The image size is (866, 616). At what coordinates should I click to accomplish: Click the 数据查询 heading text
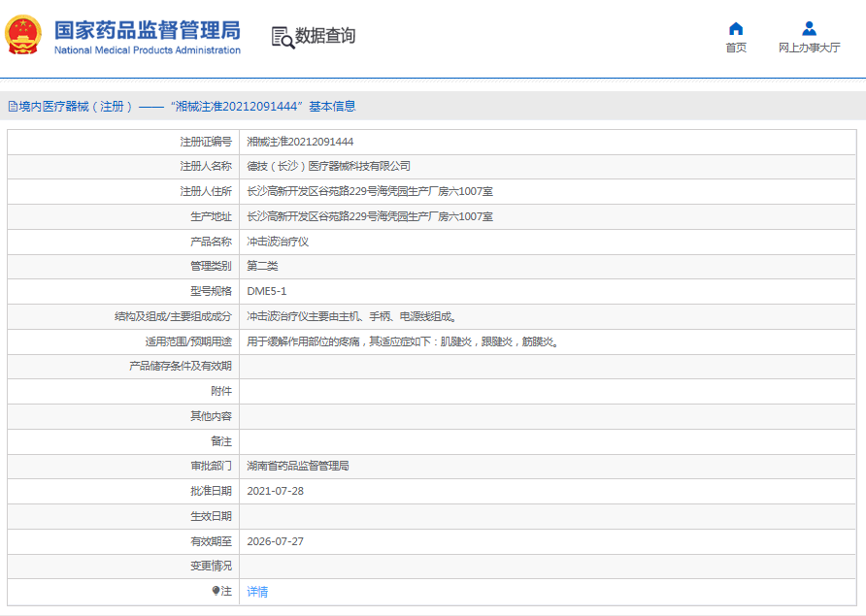(324, 36)
